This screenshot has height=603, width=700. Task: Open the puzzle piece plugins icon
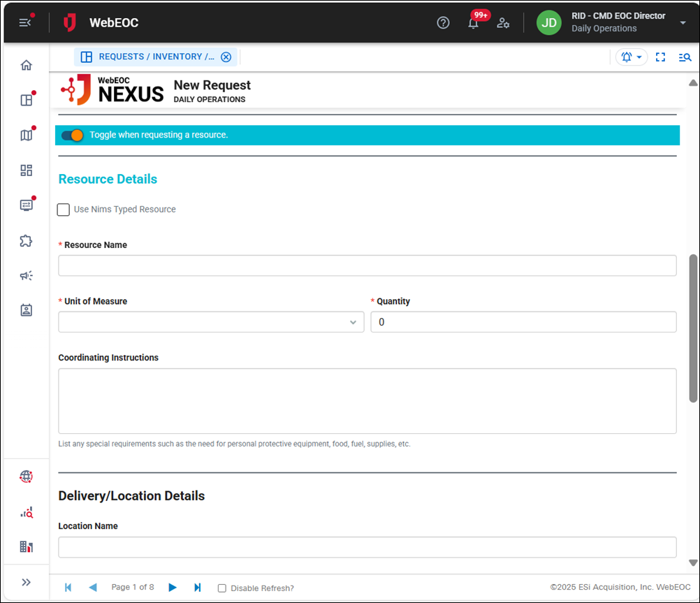tap(27, 240)
